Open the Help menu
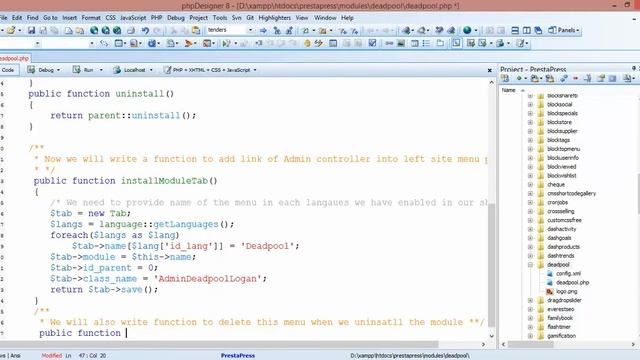640x360 pixels. pyautogui.click(x=347, y=18)
